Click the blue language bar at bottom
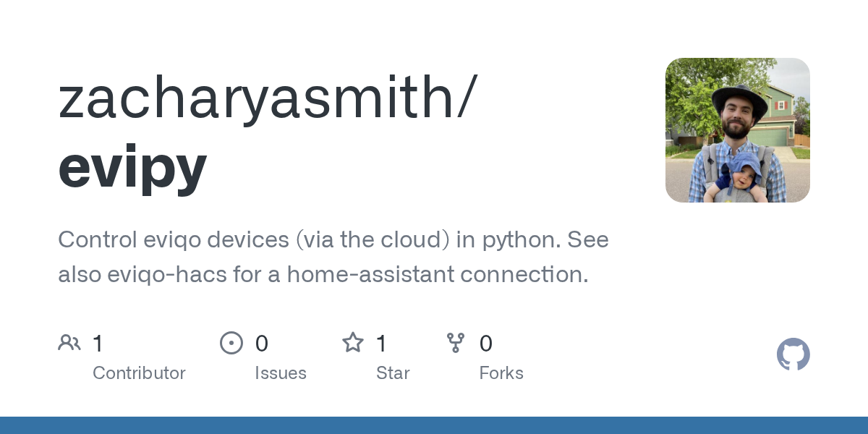 (434, 425)
